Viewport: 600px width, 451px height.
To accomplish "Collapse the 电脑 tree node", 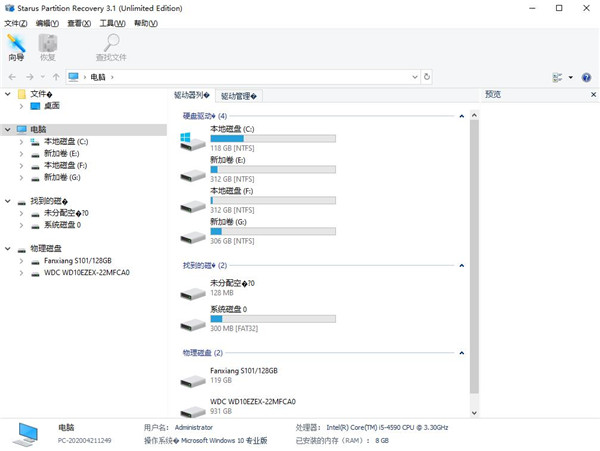I will pyautogui.click(x=8, y=130).
